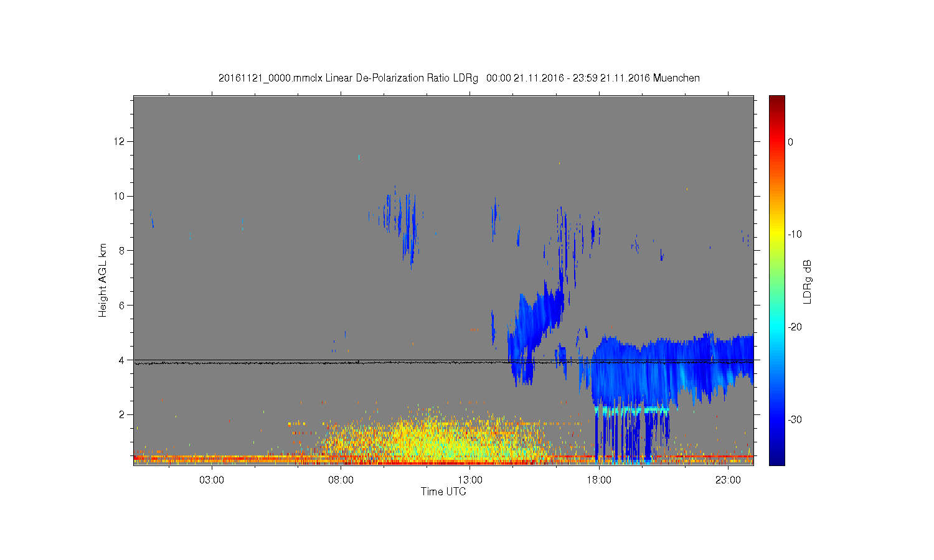Click the dark blue bottom of colorbar
Screen dimensions: 934x560
776,457
